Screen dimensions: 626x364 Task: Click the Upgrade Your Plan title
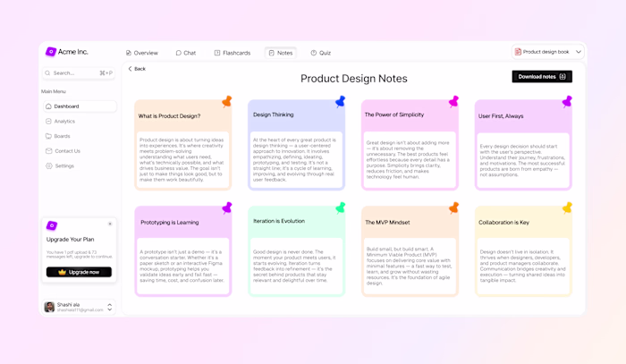pos(71,240)
